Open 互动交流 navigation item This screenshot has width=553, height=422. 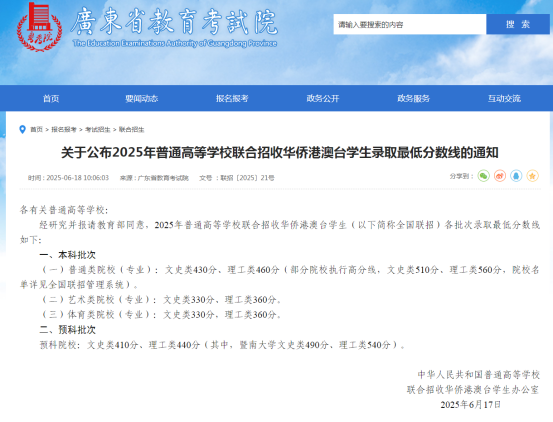point(504,98)
